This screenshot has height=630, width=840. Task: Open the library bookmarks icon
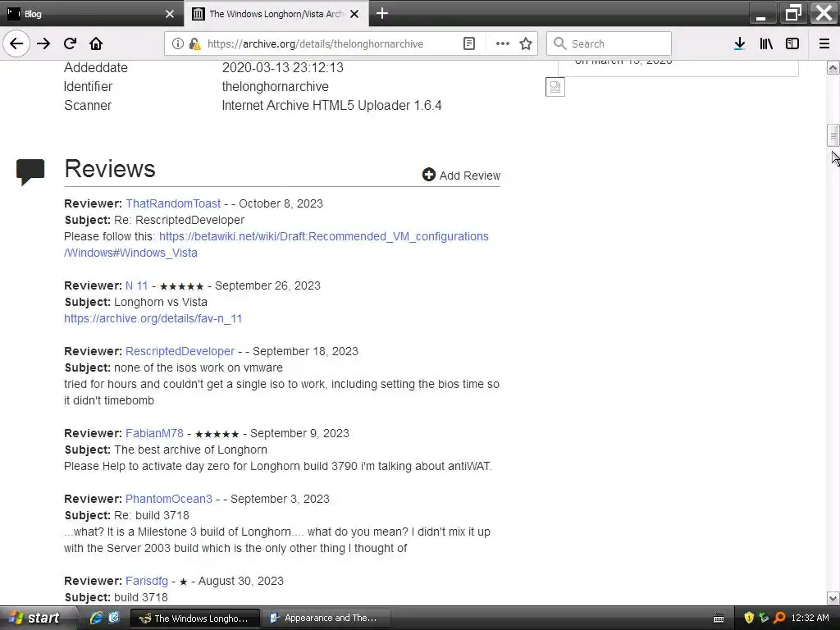click(x=766, y=43)
